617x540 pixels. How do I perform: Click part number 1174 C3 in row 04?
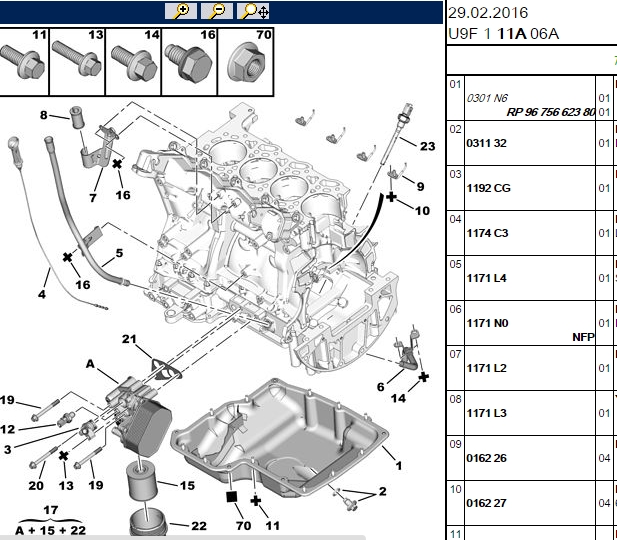pos(488,233)
